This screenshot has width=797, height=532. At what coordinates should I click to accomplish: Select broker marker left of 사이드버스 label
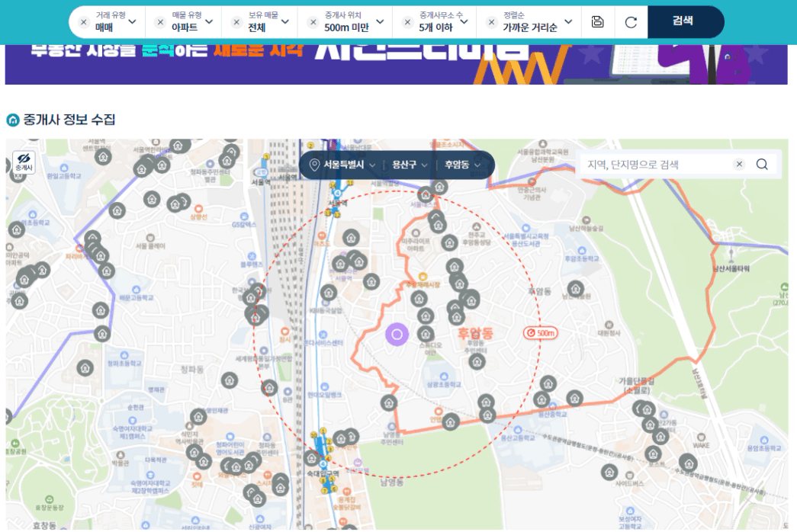(x=609, y=473)
